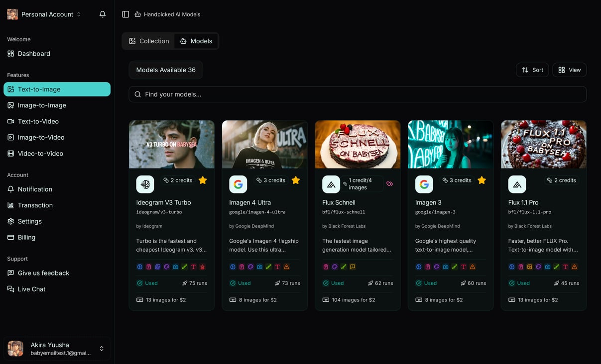The image size is (601, 364).
Task: Click the search magnifier icon in models field
Action: [138, 94]
